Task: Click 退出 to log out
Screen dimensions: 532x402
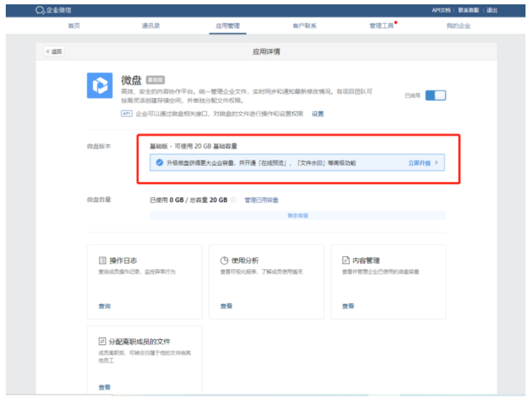Action: pyautogui.click(x=492, y=10)
